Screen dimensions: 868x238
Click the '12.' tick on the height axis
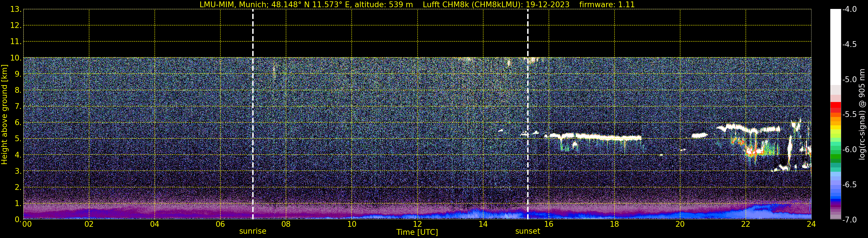click(x=16, y=25)
